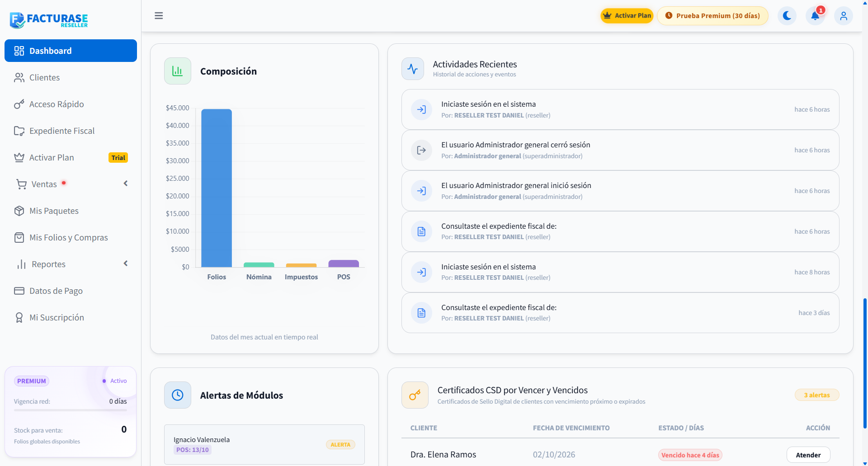This screenshot has height=466, width=868.
Task: Click the PREMIUM badge in subscription card
Action: tap(32, 381)
